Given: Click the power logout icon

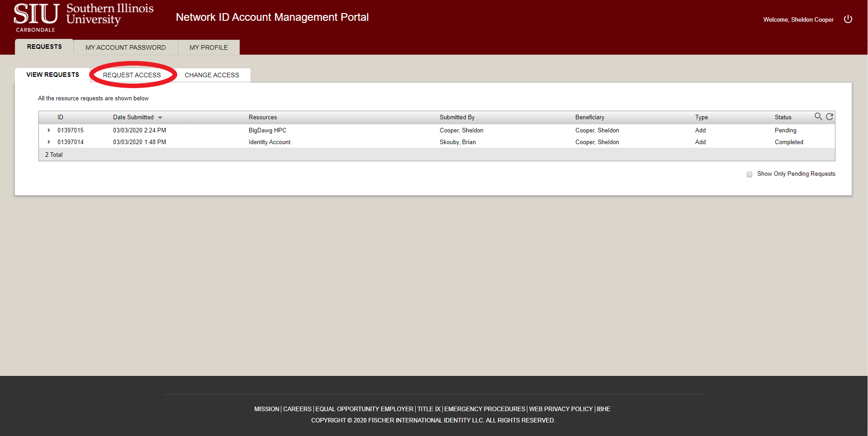Looking at the screenshot, I should coord(848,19).
